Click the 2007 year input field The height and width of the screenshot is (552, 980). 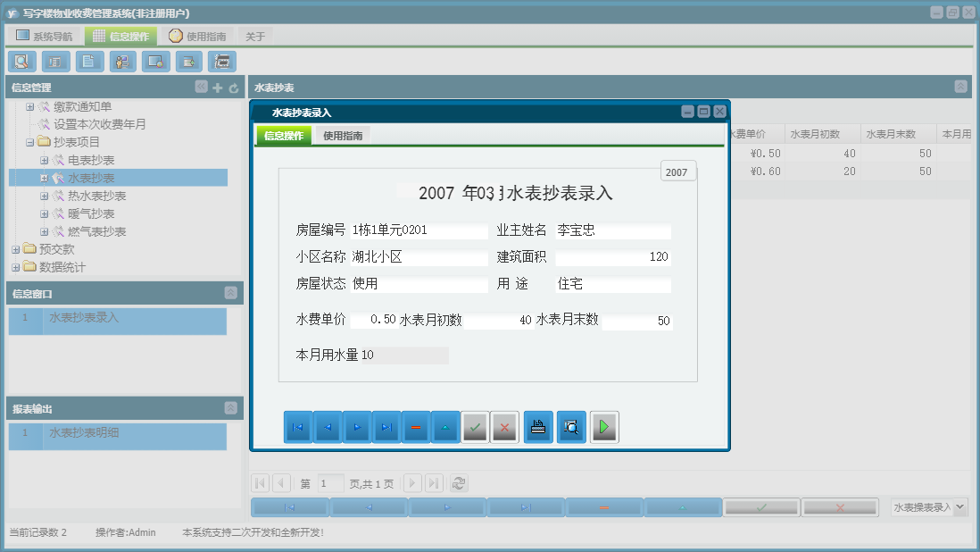[x=679, y=170]
